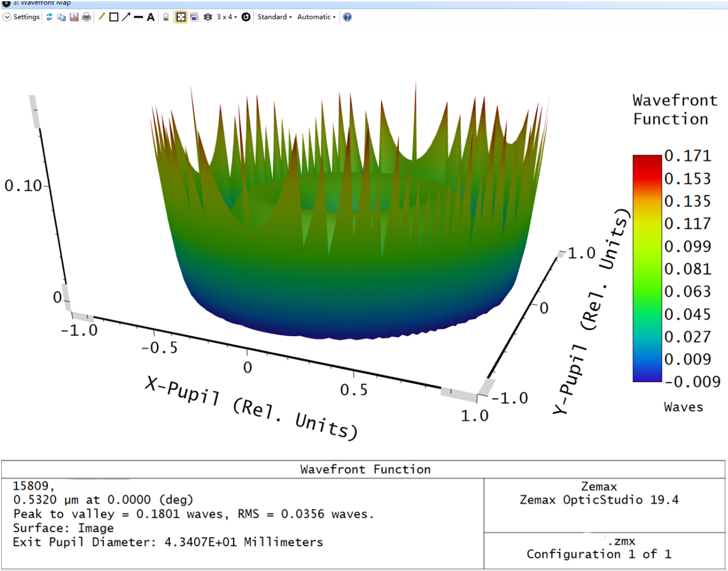This screenshot has height=571, width=728.
Task: Click the Wavefront Map title bar
Action: point(38,3)
